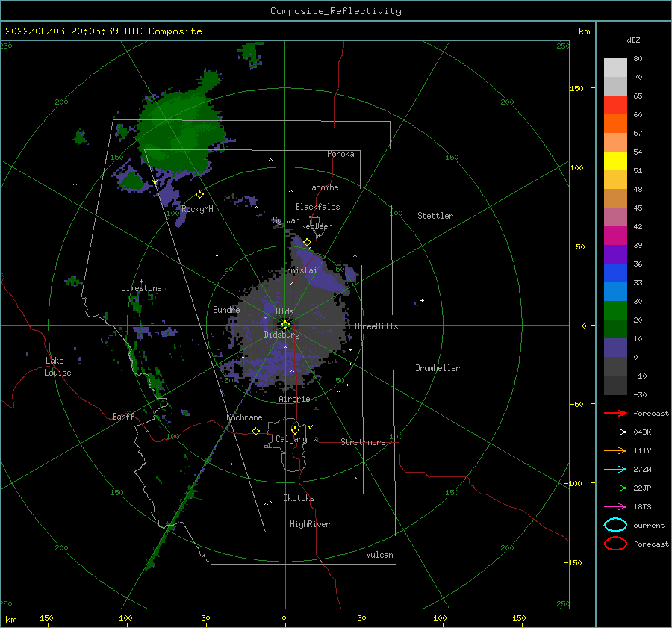Click the Stettler city label

coord(435,216)
